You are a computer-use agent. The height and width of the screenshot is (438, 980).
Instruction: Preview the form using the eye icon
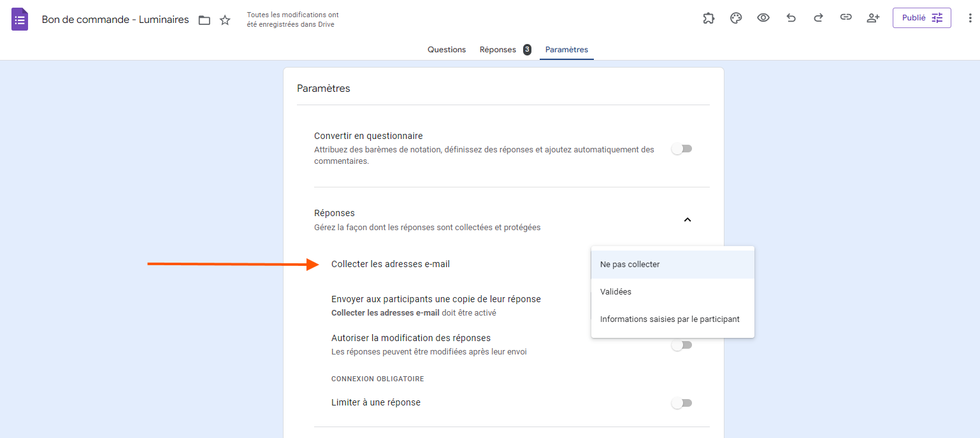tap(763, 18)
